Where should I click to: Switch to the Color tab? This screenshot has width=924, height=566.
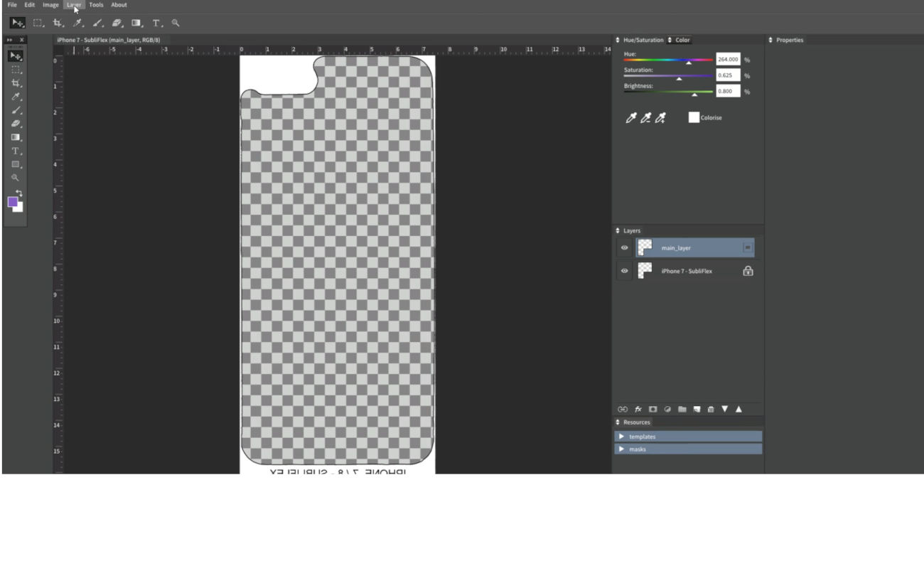682,40
